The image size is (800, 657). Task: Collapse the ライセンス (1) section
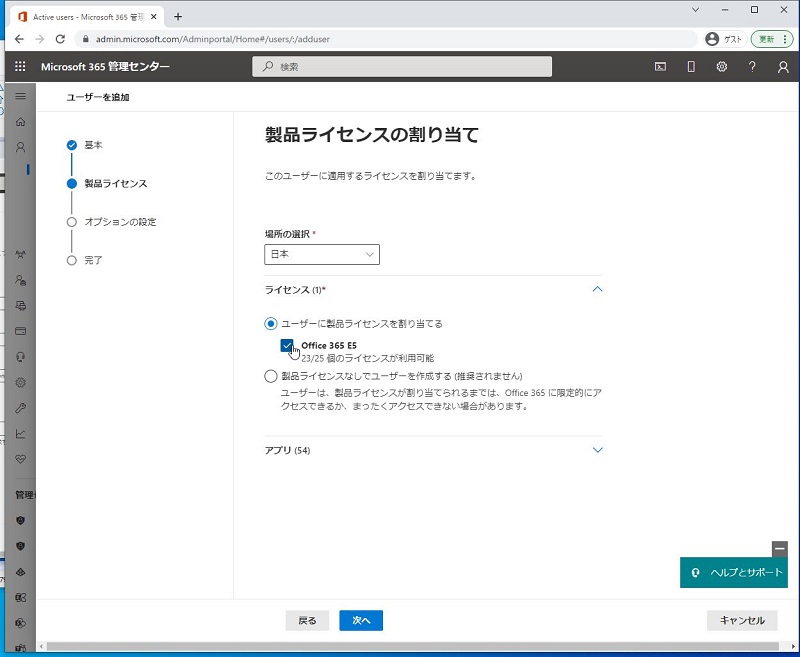pos(597,289)
